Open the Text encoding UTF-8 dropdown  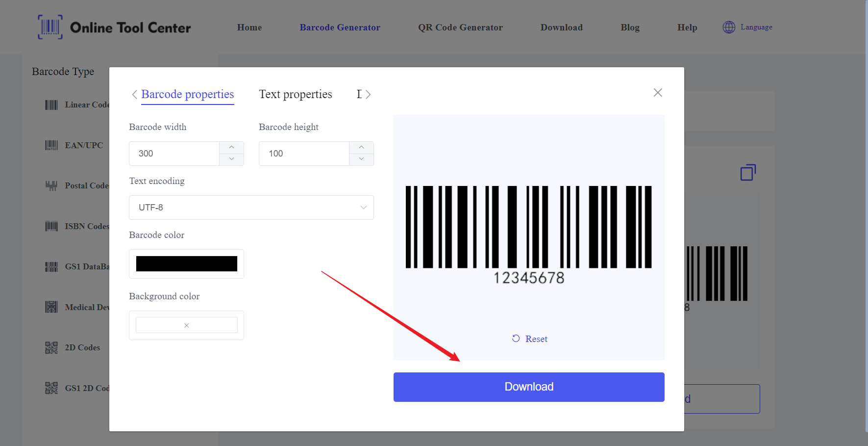click(x=251, y=208)
